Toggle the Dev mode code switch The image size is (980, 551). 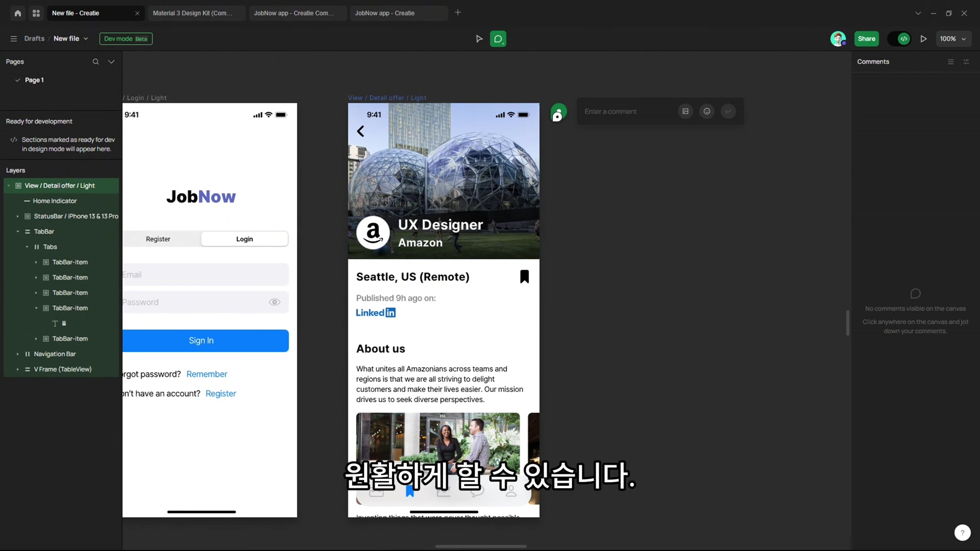coord(899,39)
